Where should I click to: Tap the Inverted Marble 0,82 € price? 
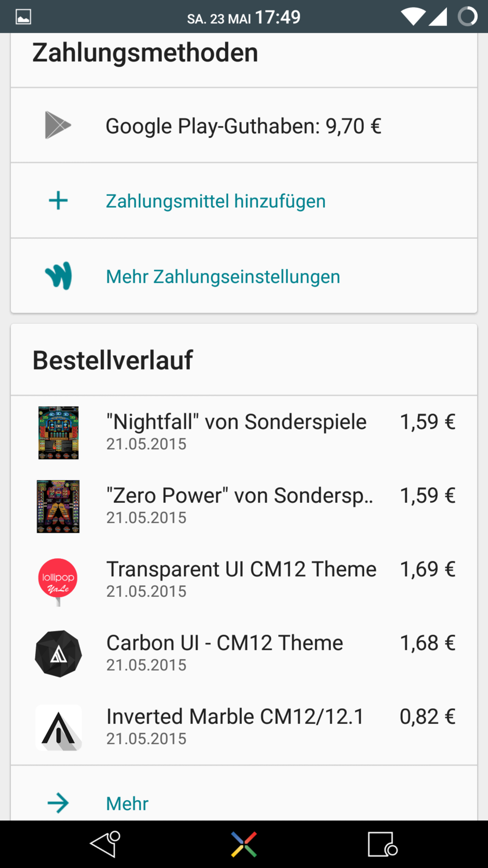[427, 717]
